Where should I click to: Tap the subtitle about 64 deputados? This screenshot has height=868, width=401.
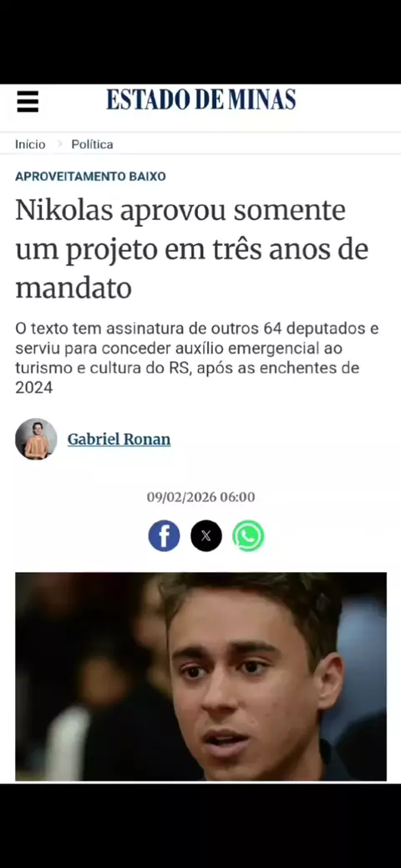click(197, 358)
